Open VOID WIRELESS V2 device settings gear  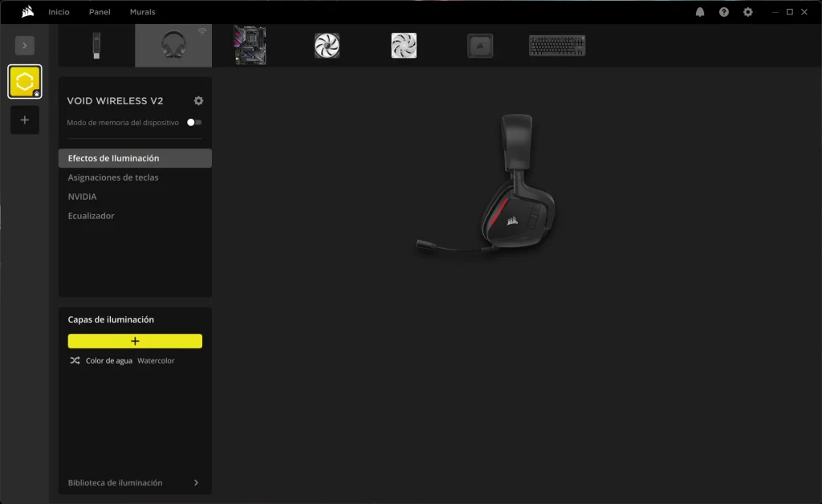pos(199,100)
